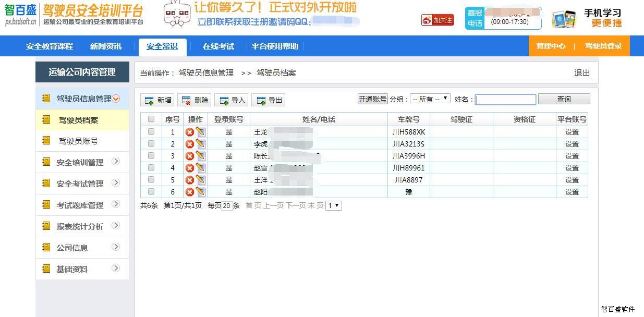644x317 pixels.
Task: Click the 新增 (add) toolbar button
Action: [157, 100]
